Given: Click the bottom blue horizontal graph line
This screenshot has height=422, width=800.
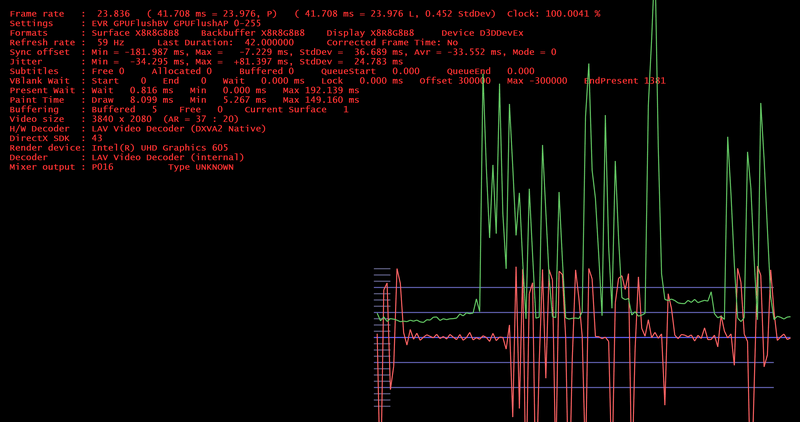Looking at the screenshot, I should 574,387.
